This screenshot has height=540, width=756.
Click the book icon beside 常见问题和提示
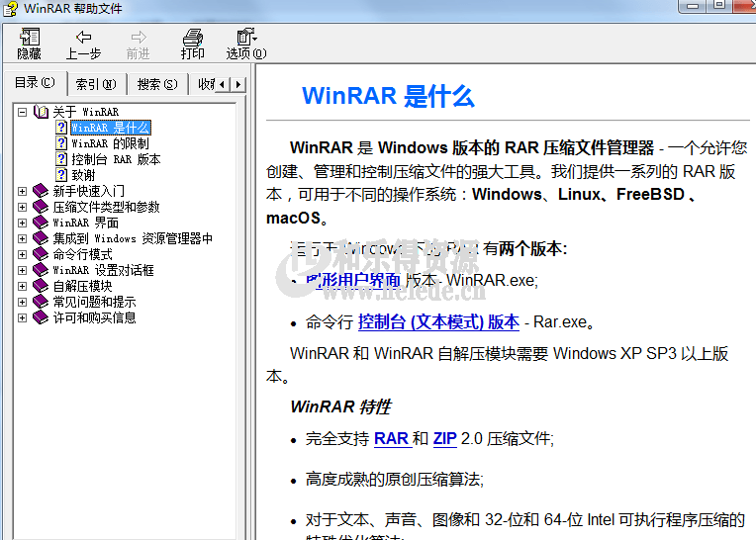[x=41, y=302]
